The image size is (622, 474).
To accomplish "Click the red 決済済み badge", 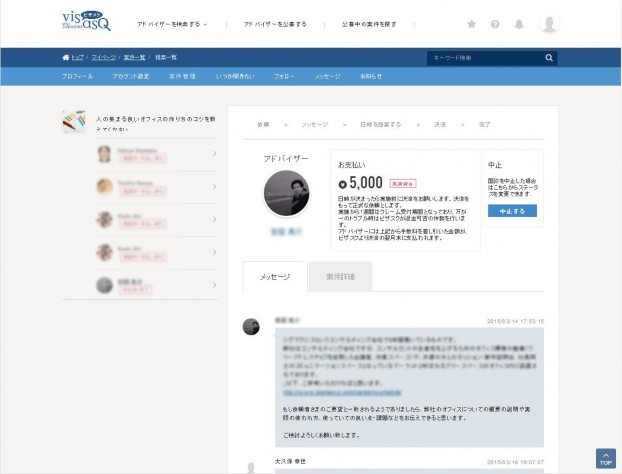I will coord(403,184).
